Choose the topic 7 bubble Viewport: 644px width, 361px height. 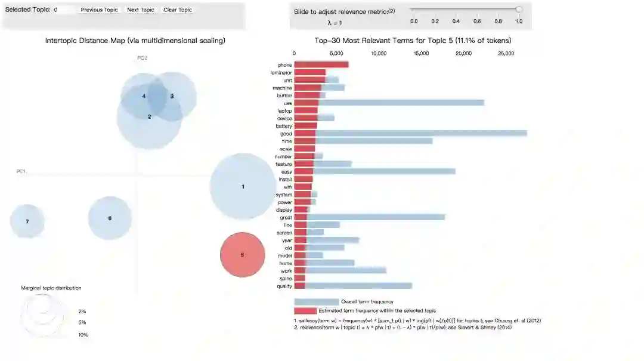(27, 221)
